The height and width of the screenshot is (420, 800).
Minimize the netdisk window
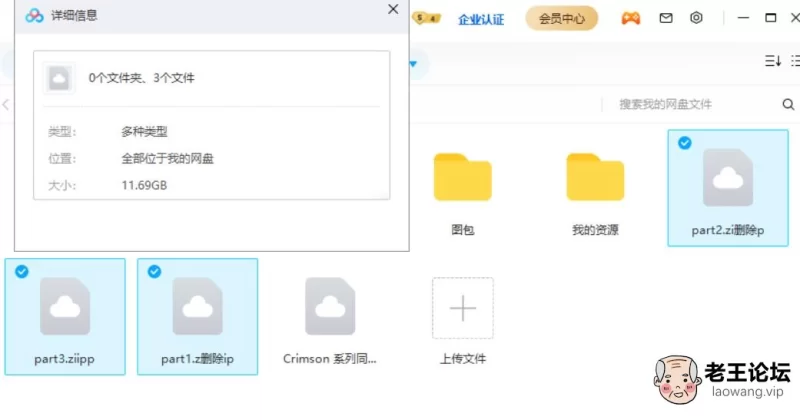tap(743, 18)
